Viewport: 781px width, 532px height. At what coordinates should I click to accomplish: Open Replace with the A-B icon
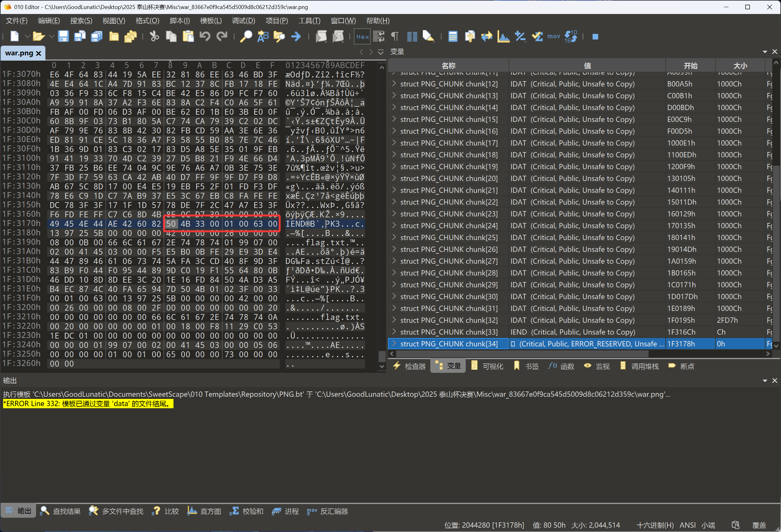coord(263,36)
